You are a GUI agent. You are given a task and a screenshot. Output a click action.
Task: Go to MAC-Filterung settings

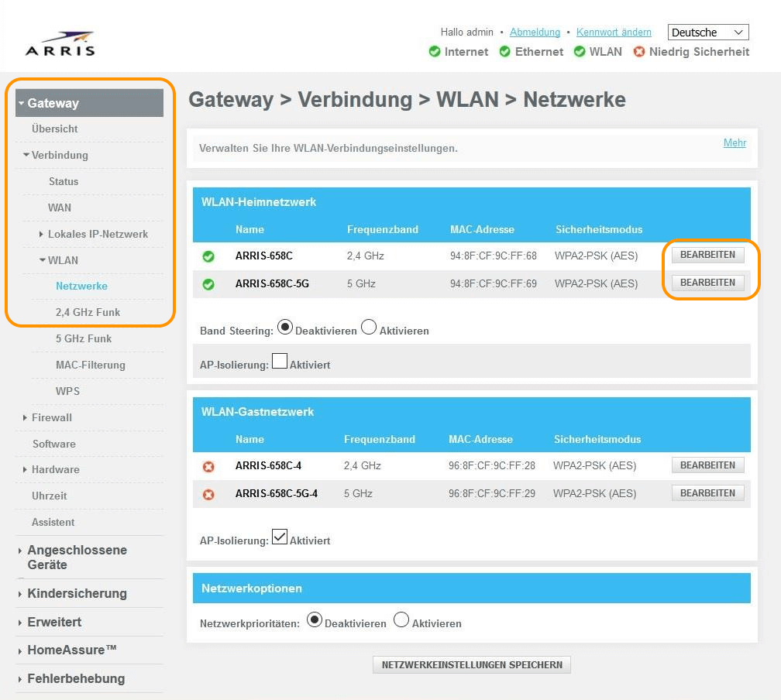point(90,365)
